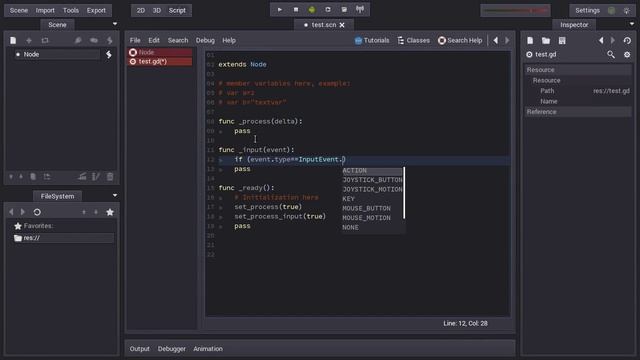The image size is (640, 360).
Task: Select test.gd(*) in script list
Action: click(x=160, y=62)
